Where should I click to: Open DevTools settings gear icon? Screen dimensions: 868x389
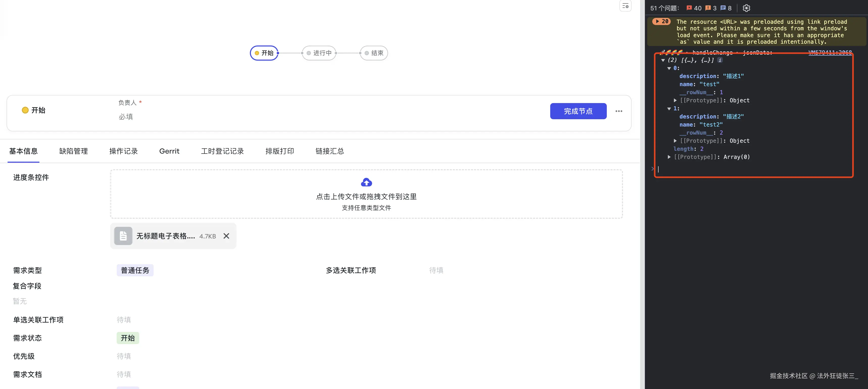click(746, 8)
